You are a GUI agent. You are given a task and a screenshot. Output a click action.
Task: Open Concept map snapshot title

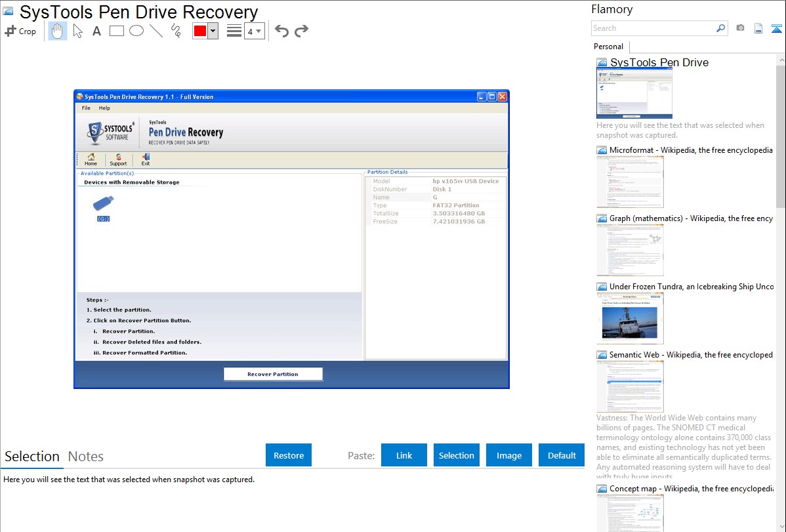(691, 488)
